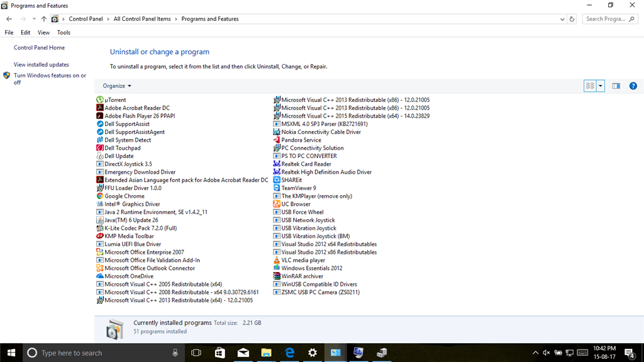Viewport: 644px width, 362px height.
Task: Select the Microsoft OneDrive cloud icon
Action: (100, 276)
